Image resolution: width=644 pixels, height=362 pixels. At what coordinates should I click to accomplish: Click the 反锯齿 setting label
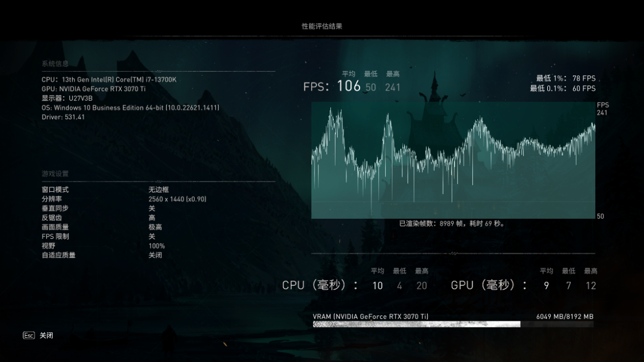[x=52, y=218]
